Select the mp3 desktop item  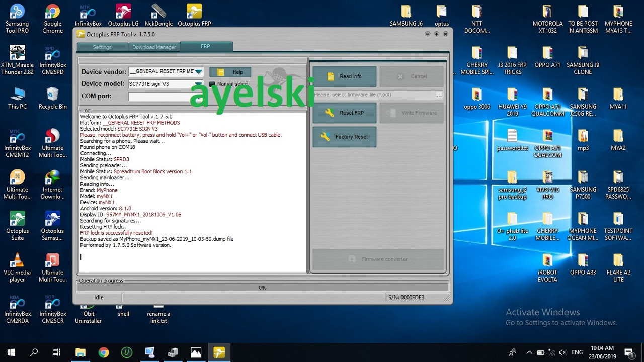coord(583,140)
